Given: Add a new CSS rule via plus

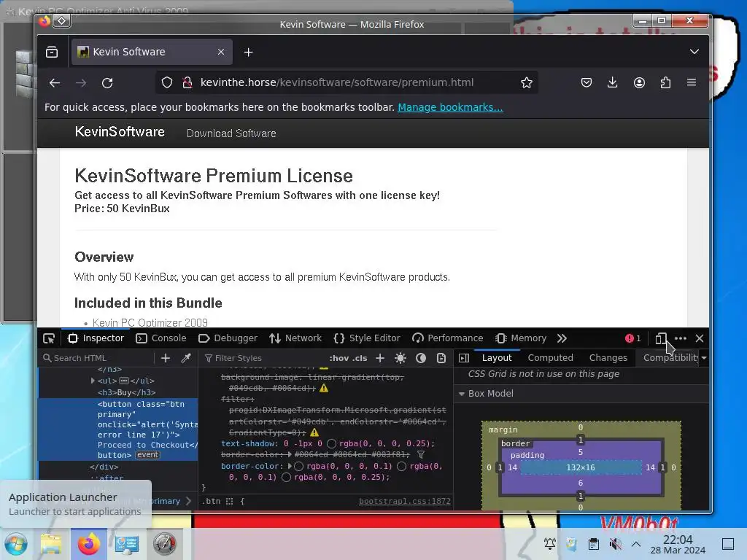Looking at the screenshot, I should pos(379,358).
